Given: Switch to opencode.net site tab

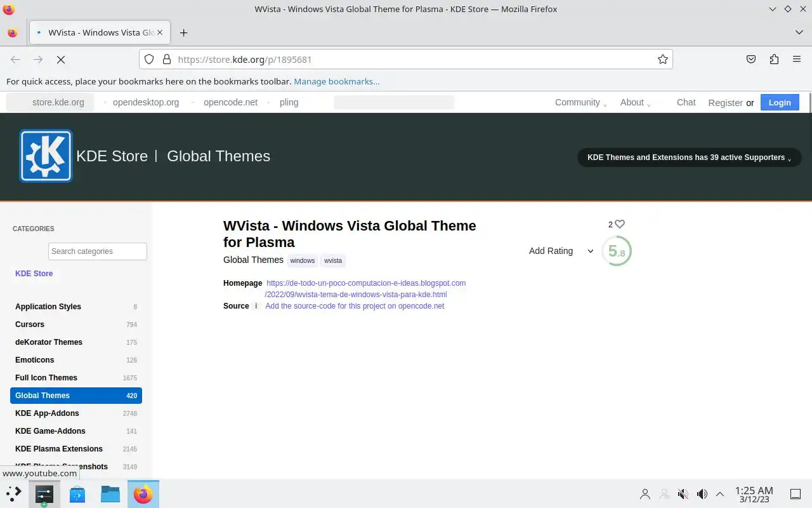Looking at the screenshot, I should [x=230, y=102].
